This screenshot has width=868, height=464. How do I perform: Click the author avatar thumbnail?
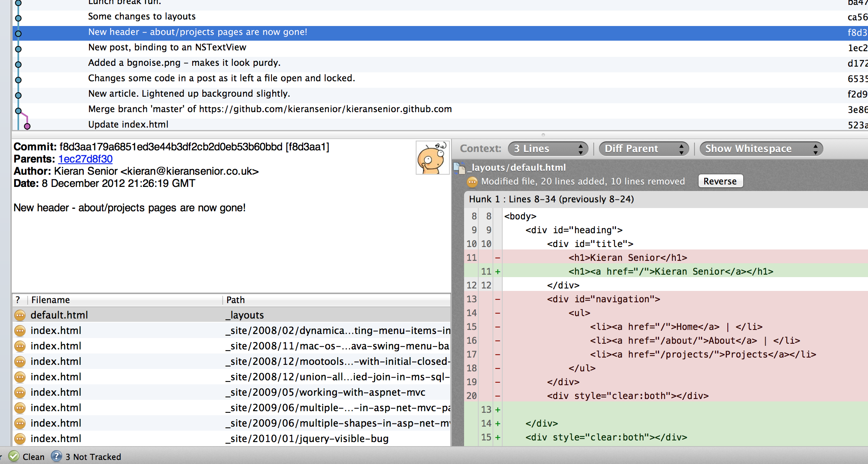432,158
